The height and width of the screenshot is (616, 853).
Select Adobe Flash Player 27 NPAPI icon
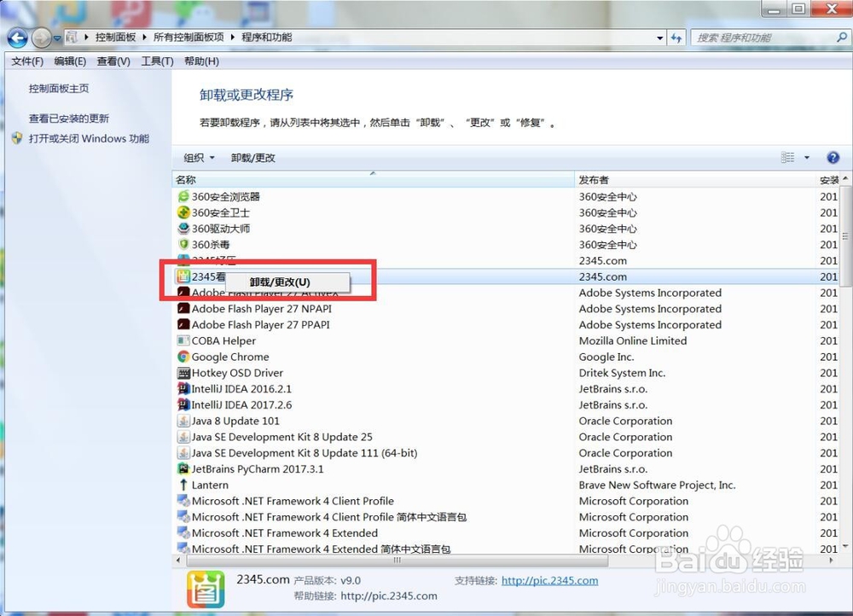pos(183,309)
